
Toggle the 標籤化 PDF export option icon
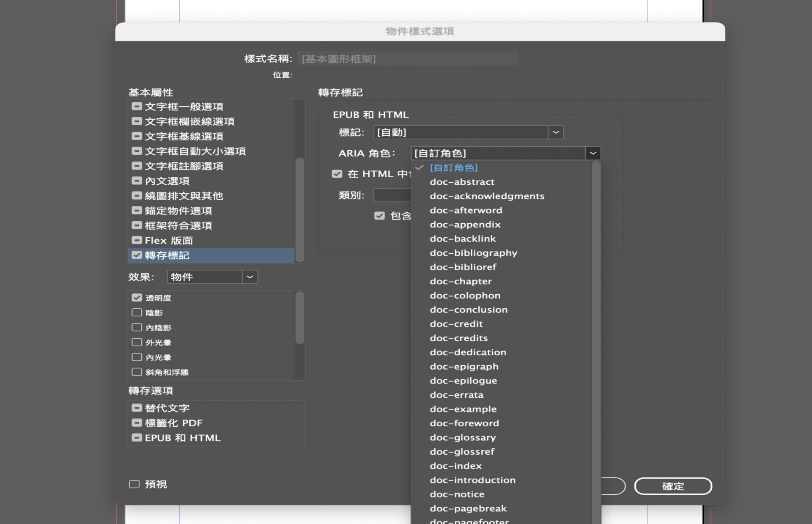(x=137, y=423)
